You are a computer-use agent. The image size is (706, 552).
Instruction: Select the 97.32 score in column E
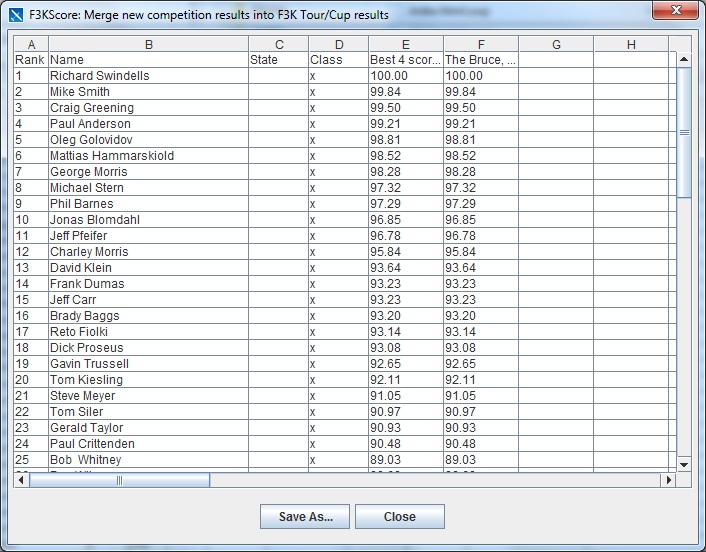click(x=405, y=188)
